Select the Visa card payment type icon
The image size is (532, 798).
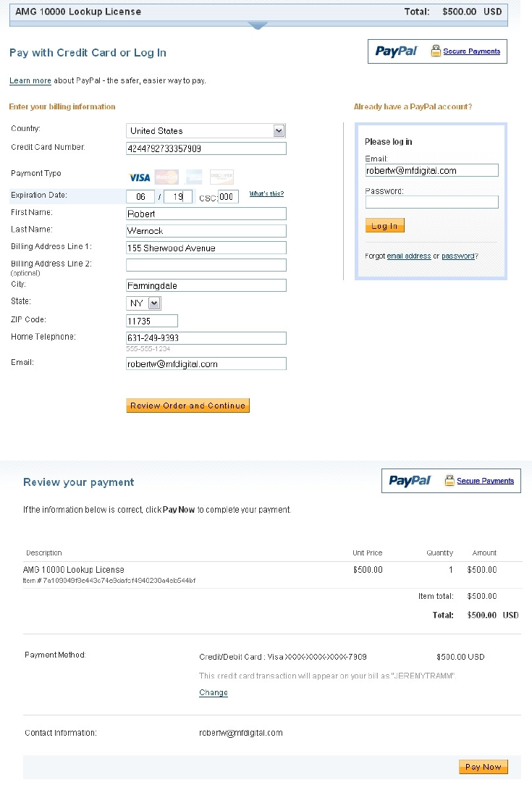pos(139,177)
